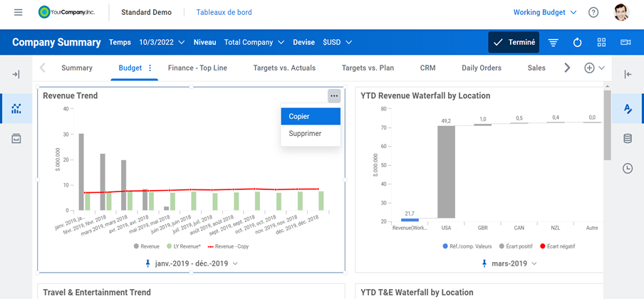
Task: Open the Temps date dropdown
Action: 162,43
